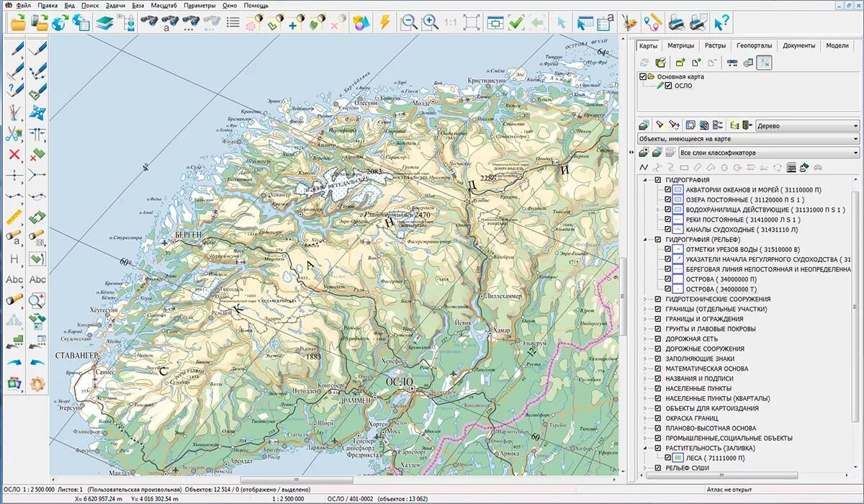Click the printer icon in main toolbar
The width and height of the screenshot is (864, 504).
tap(677, 22)
